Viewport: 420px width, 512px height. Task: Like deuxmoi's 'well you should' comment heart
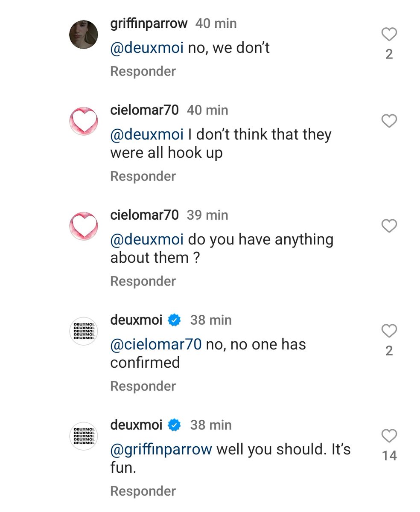[389, 436]
